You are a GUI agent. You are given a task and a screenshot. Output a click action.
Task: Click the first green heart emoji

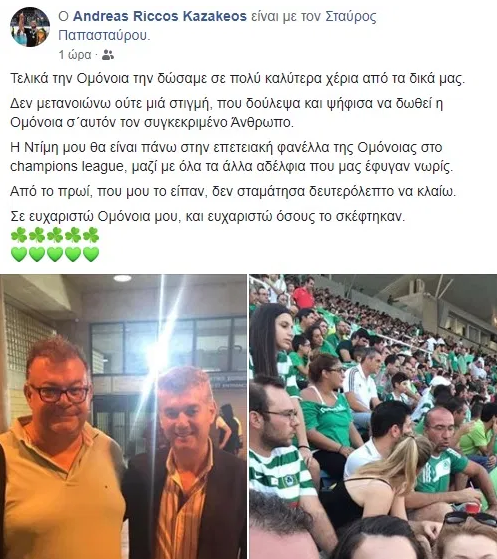click(x=19, y=254)
